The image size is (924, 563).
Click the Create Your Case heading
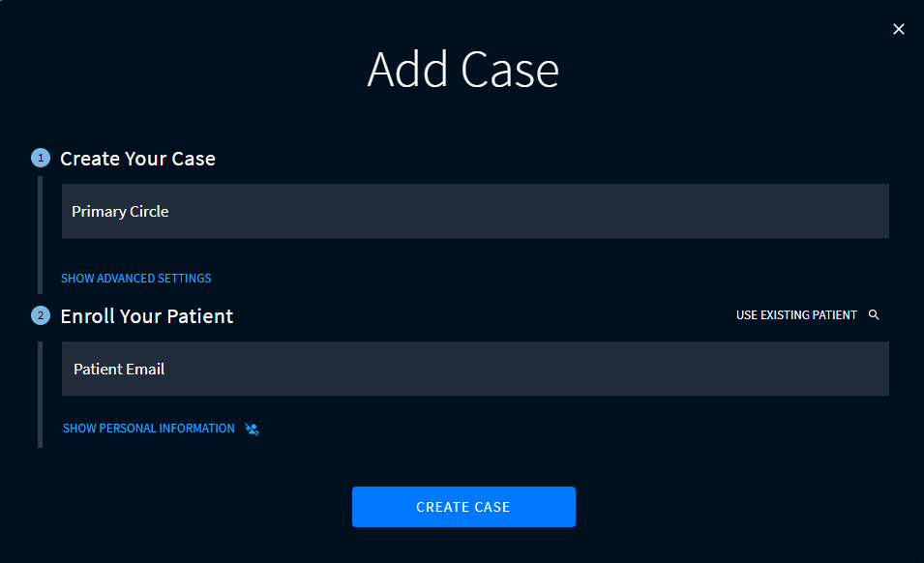(137, 159)
